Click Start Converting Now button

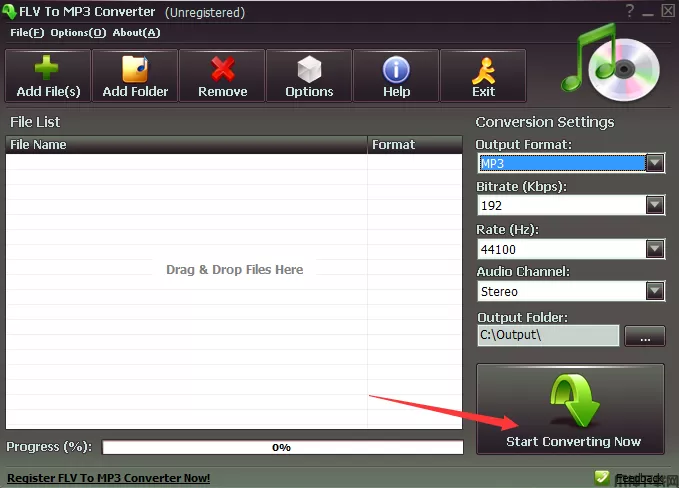(x=570, y=409)
